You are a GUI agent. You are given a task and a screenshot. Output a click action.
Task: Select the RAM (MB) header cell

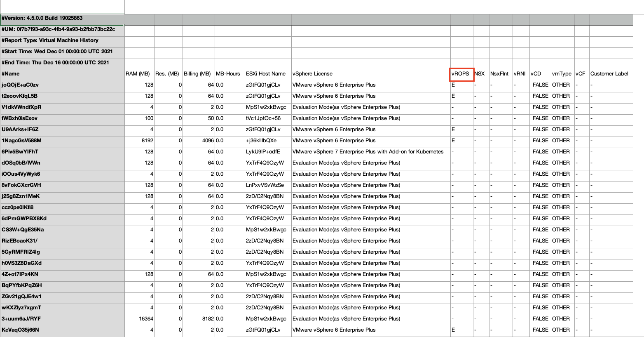click(139, 74)
